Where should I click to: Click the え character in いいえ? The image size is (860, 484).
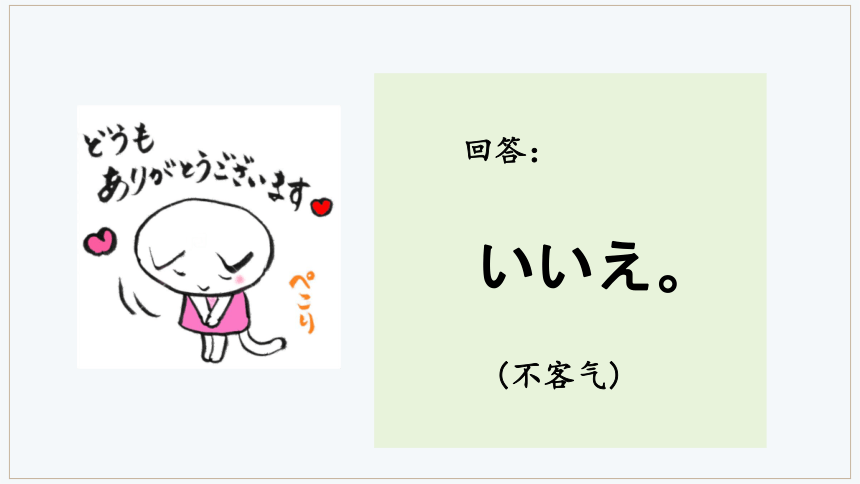coord(625,266)
